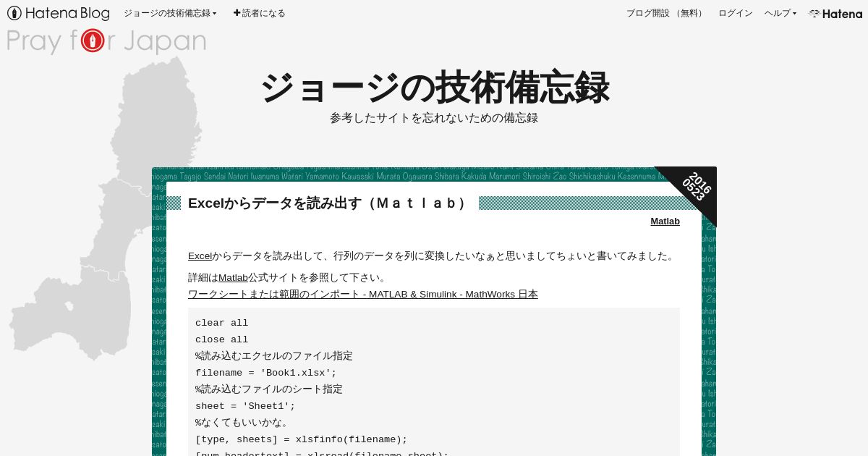Click ログイン link in header
This screenshot has width=868, height=456.
click(x=735, y=13)
